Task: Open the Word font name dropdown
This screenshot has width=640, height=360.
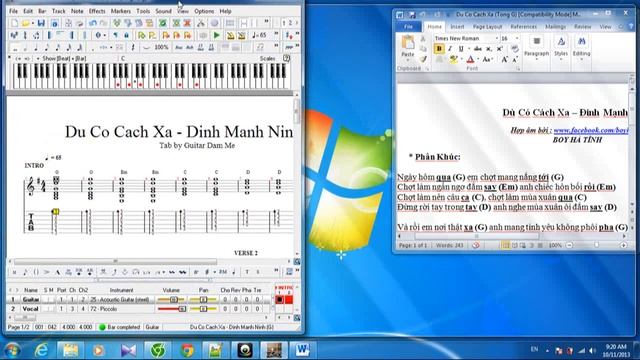Action: pyautogui.click(x=497, y=38)
